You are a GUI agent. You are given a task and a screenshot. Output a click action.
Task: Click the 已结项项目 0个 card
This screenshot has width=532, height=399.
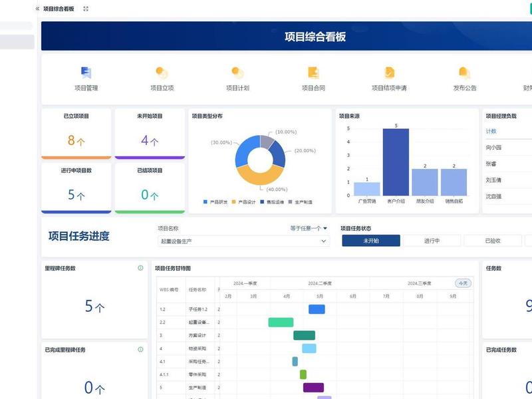click(150, 188)
